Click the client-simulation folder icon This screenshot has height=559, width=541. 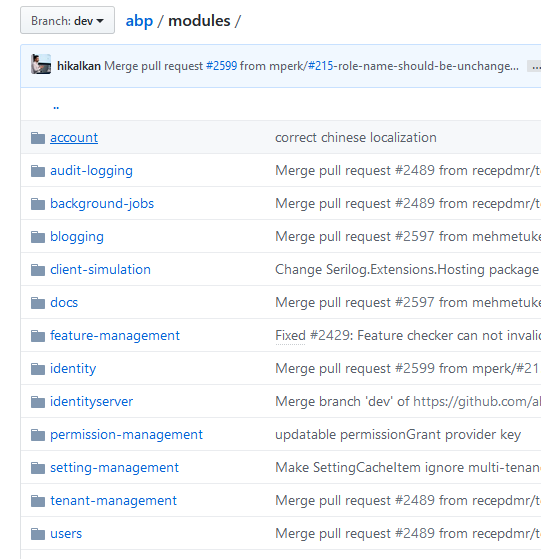pyautogui.click(x=38, y=270)
